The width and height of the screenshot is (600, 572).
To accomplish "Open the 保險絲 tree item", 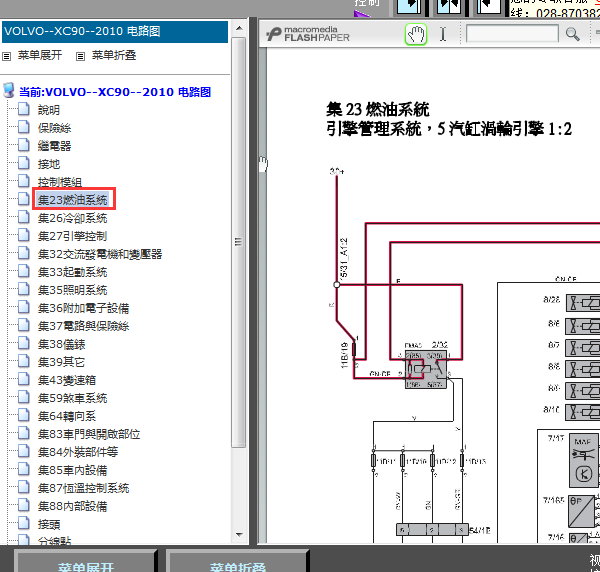I will click(x=54, y=128).
